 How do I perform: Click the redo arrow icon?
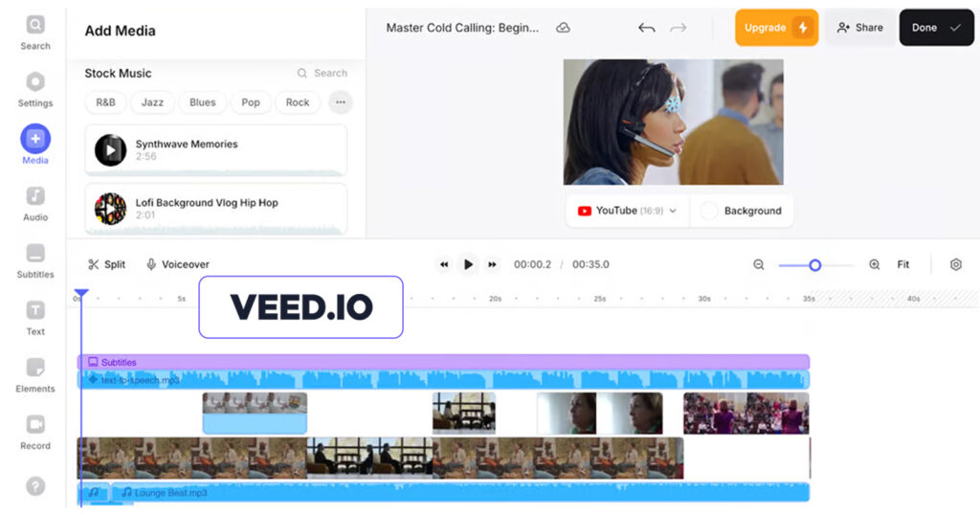click(x=679, y=28)
